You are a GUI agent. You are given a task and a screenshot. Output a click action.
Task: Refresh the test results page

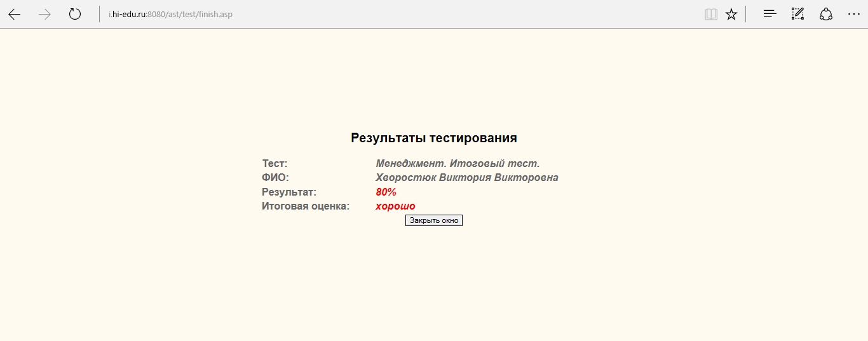[75, 14]
